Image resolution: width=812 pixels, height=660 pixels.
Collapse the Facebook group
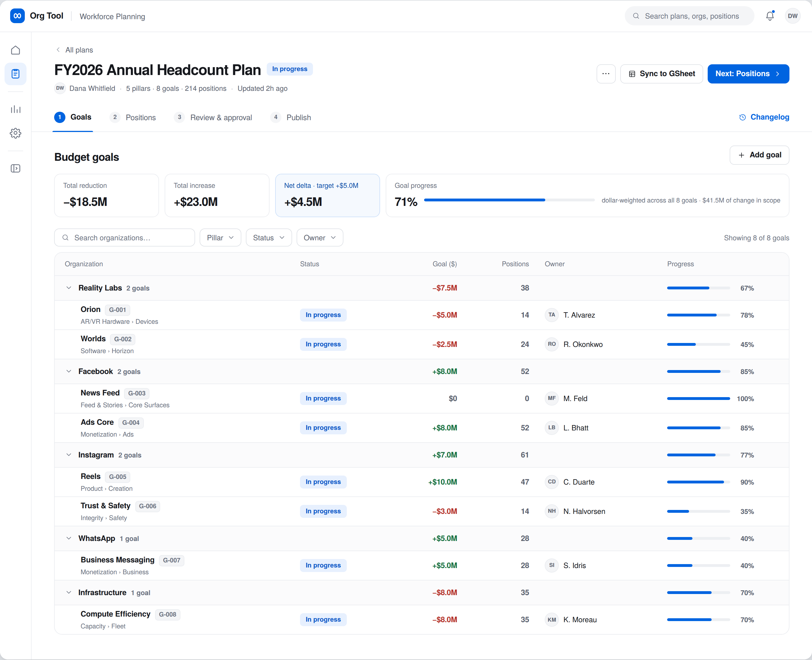tap(69, 371)
